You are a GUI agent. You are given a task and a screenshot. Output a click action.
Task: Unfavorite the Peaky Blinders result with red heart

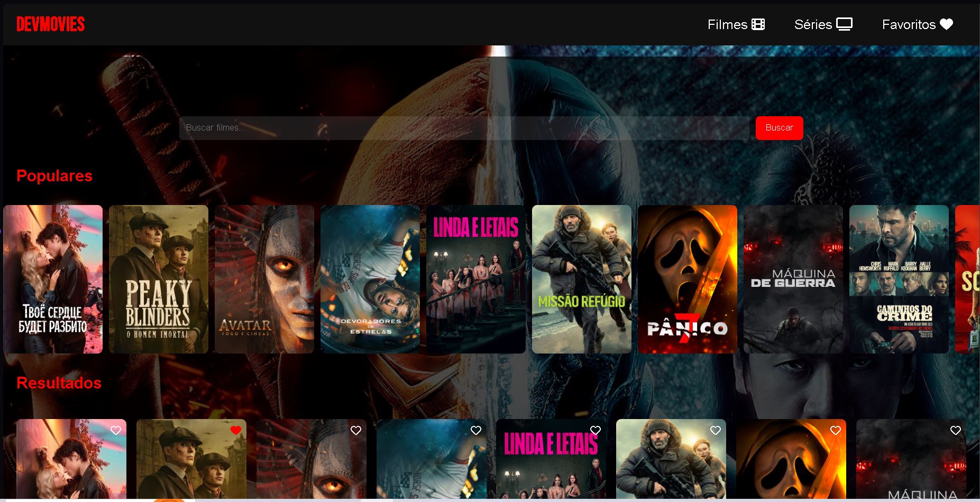click(236, 430)
